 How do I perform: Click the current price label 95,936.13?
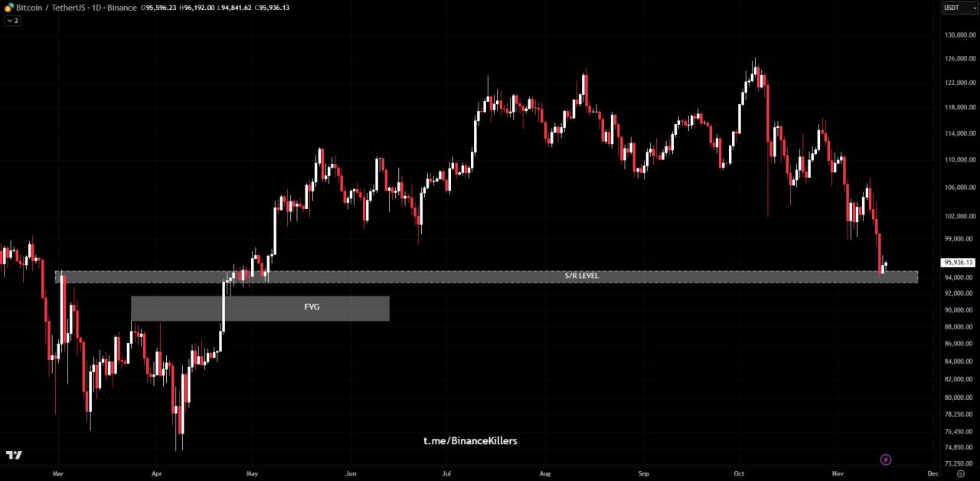pyautogui.click(x=958, y=263)
